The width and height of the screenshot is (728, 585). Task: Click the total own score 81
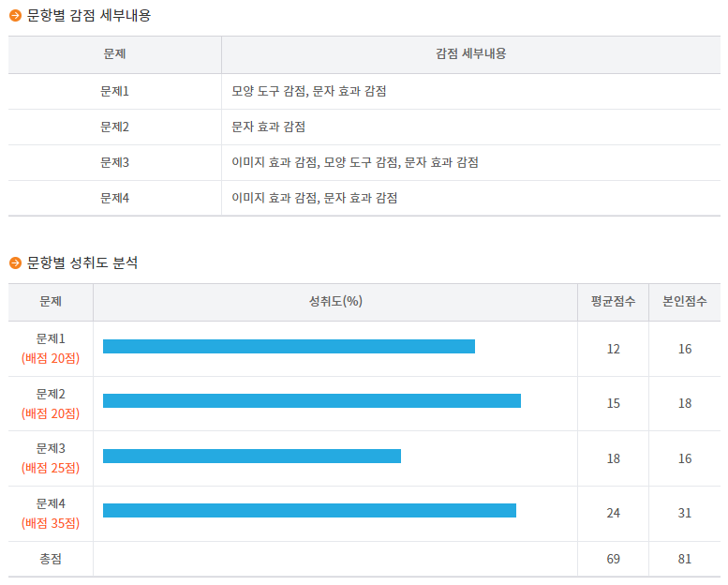[685, 559]
